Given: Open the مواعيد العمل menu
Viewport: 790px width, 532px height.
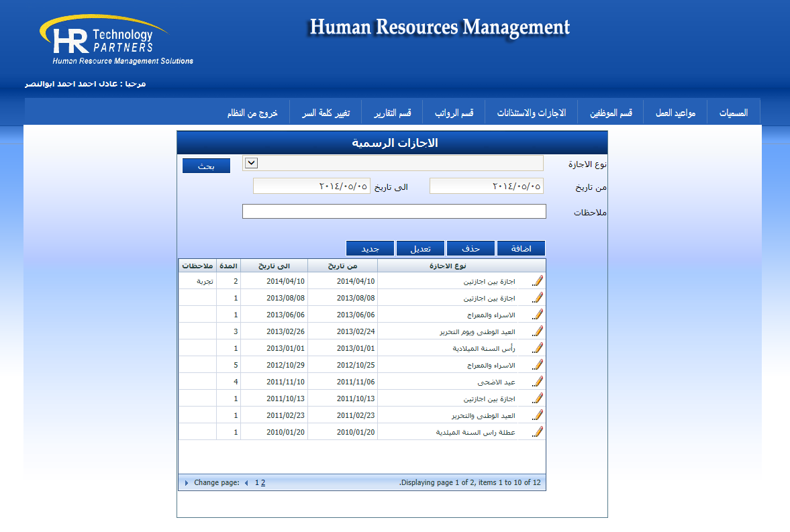Looking at the screenshot, I should coord(675,113).
